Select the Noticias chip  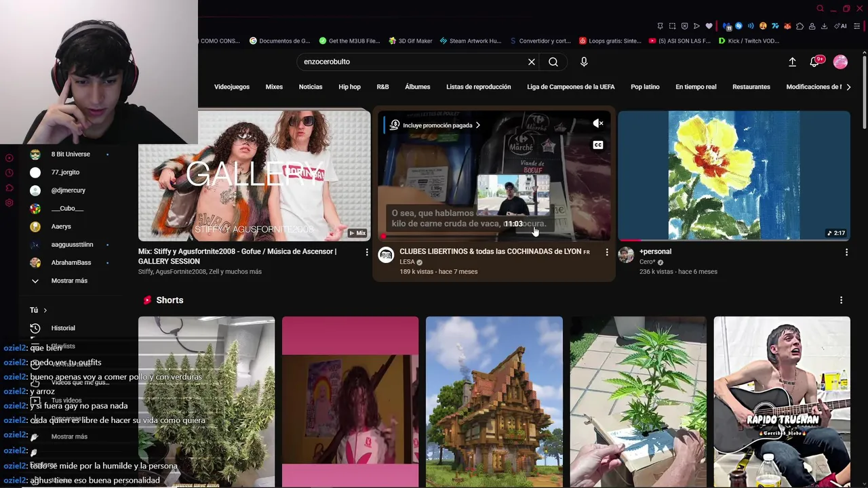(311, 87)
